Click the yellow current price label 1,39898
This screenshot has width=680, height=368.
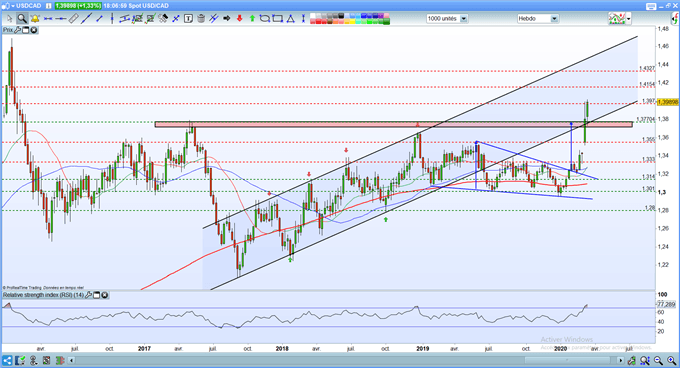pyautogui.click(x=667, y=102)
